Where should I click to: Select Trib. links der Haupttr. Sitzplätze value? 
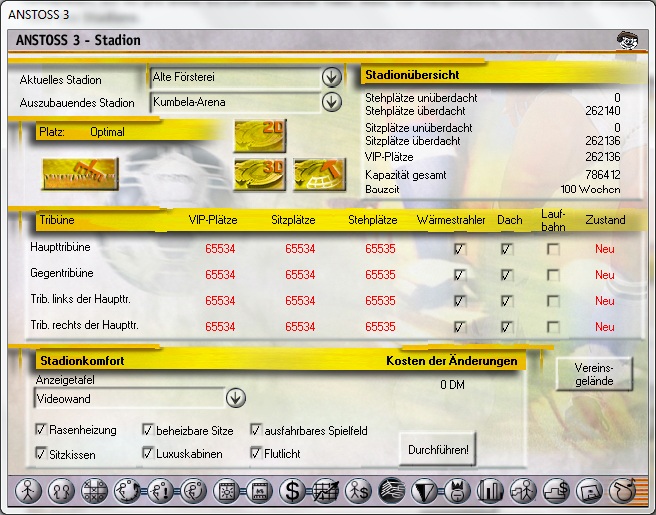click(300, 301)
